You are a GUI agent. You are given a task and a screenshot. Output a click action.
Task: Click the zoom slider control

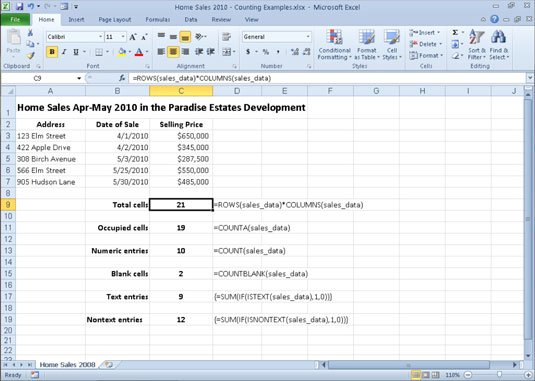[x=499, y=375]
